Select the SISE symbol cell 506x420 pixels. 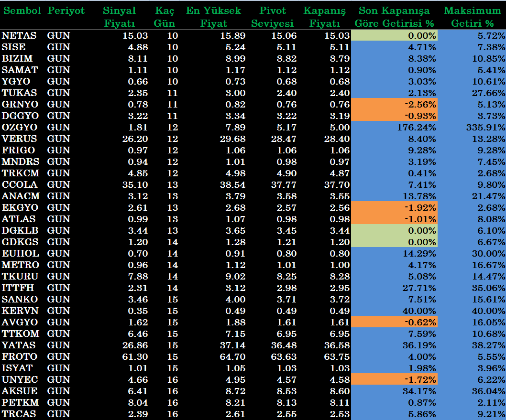point(13,47)
